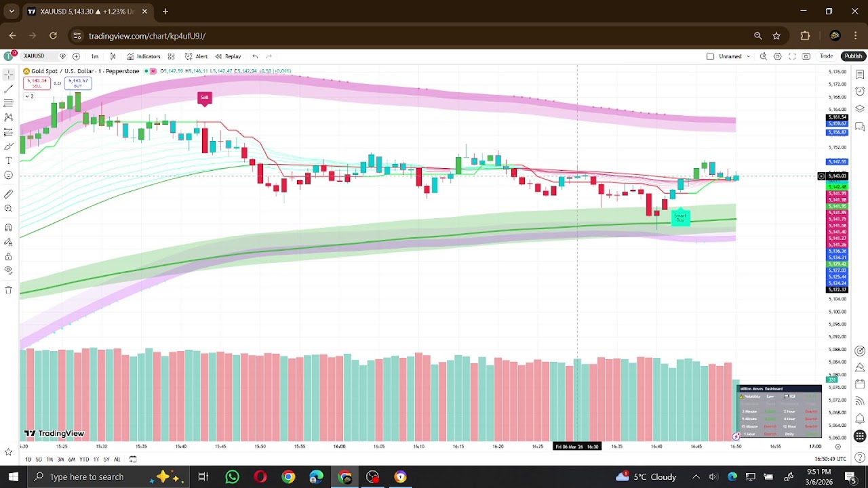Tick the layout checkbox beside Unnamed
Screen dimensions: 868x488
point(710,56)
